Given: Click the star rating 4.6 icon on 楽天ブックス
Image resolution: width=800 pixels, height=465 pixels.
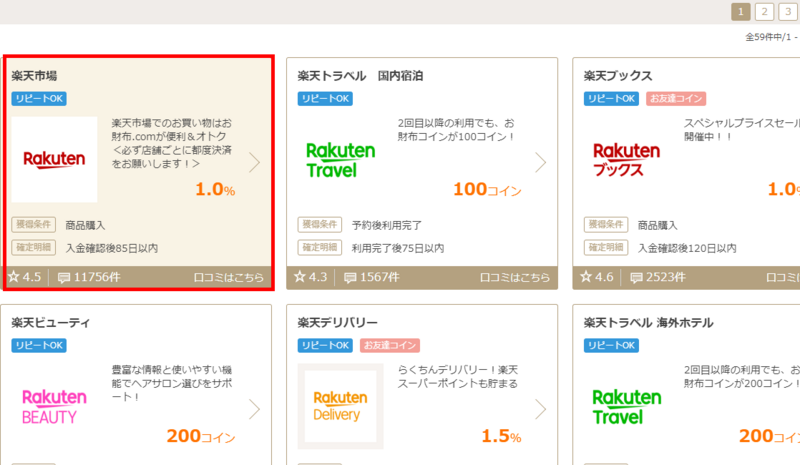Looking at the screenshot, I should [586, 277].
